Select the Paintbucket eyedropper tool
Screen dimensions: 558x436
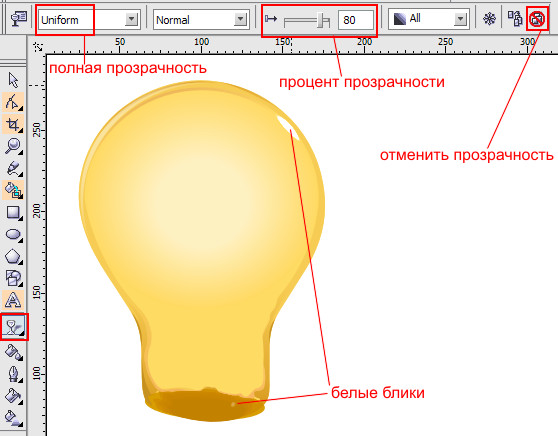pyautogui.click(x=13, y=352)
